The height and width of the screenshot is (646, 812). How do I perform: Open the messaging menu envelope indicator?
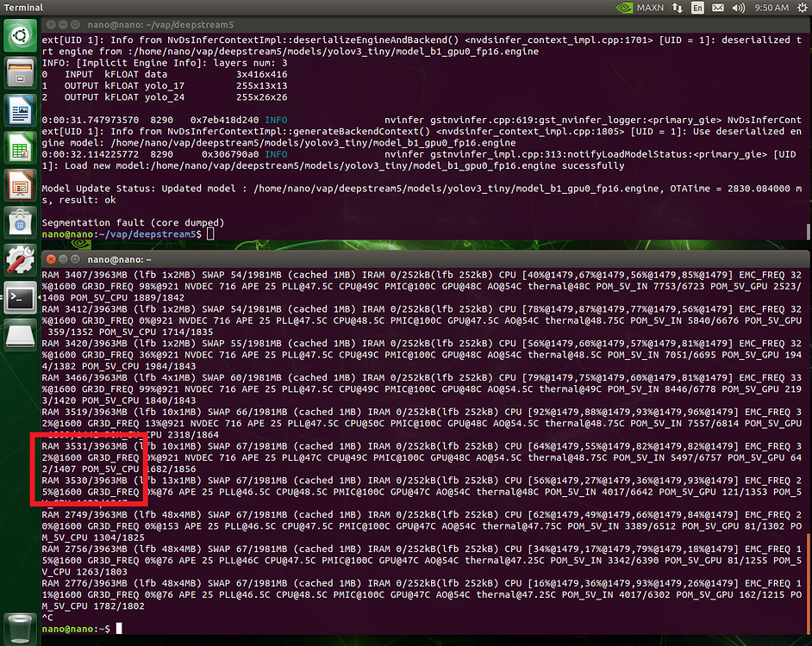(717, 8)
